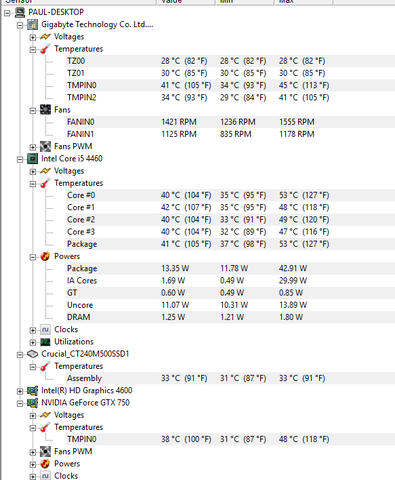Select the Uncore power row

point(230,305)
